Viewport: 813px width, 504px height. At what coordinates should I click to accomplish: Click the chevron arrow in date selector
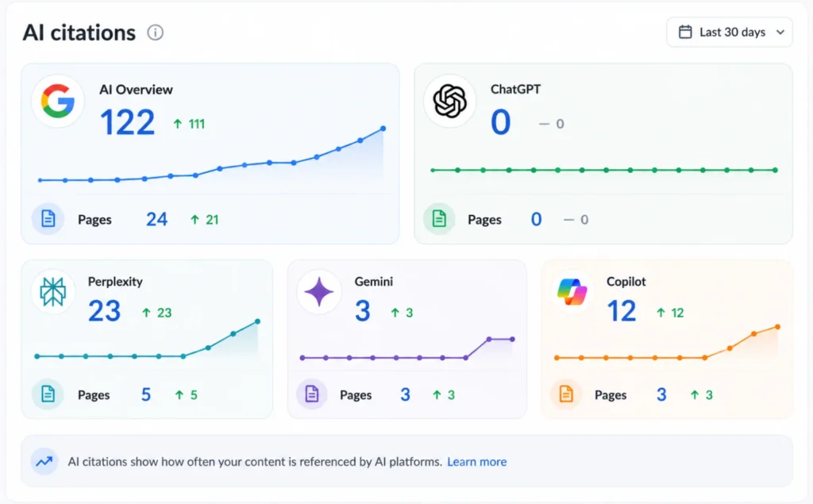(x=780, y=33)
